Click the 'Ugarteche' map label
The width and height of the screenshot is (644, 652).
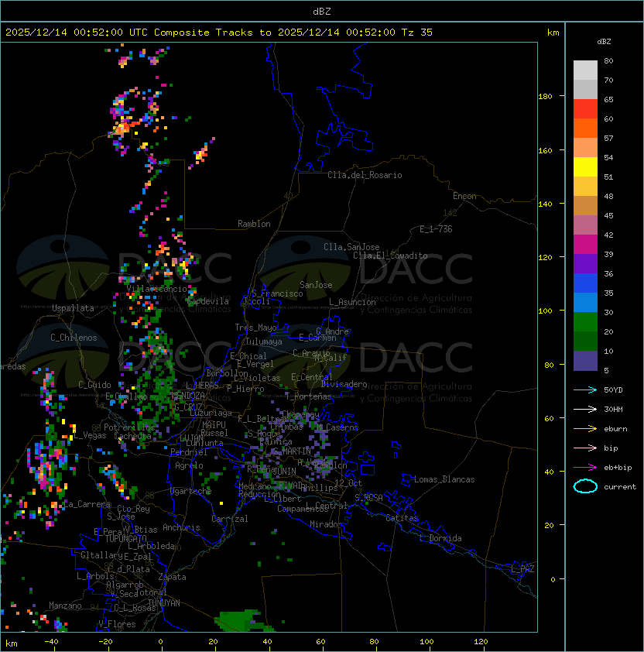coord(191,491)
